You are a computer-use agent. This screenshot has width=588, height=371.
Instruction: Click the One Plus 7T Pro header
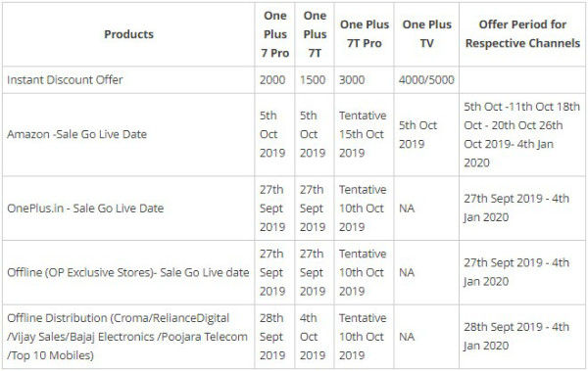[x=365, y=33]
